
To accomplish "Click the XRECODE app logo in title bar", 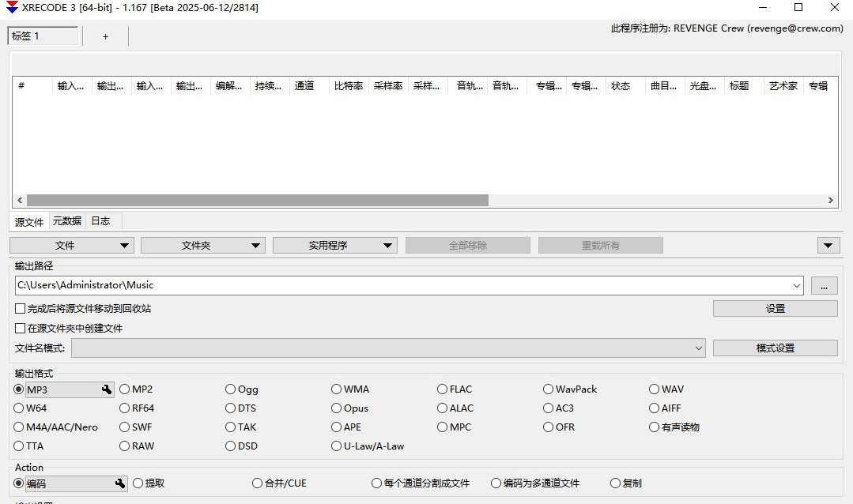I will (x=12, y=8).
